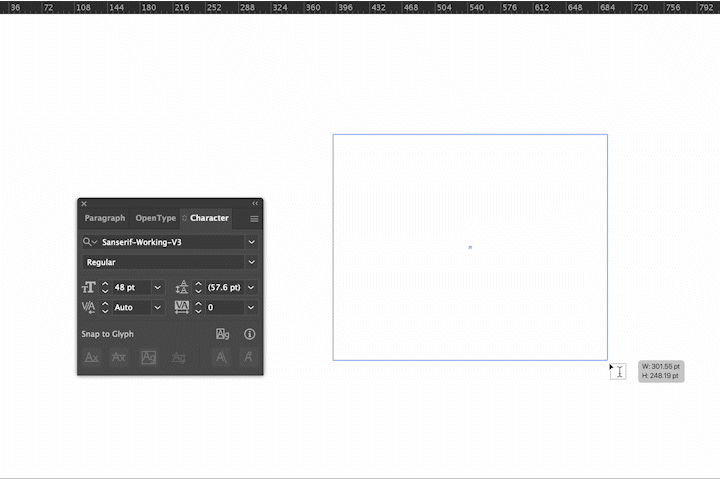Toggle the Angular Guides snap option
This screenshot has height=480, width=720.
(x=222, y=357)
